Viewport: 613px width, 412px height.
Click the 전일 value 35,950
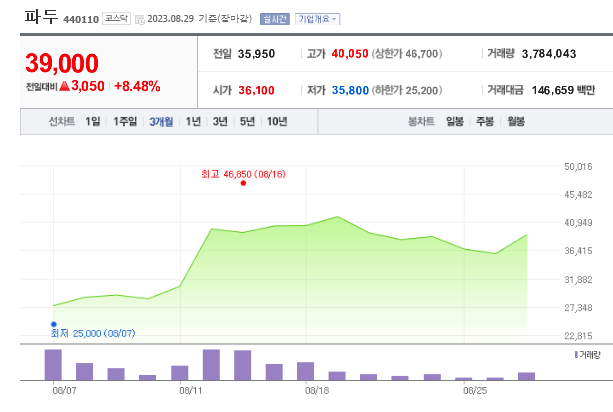[x=256, y=54]
